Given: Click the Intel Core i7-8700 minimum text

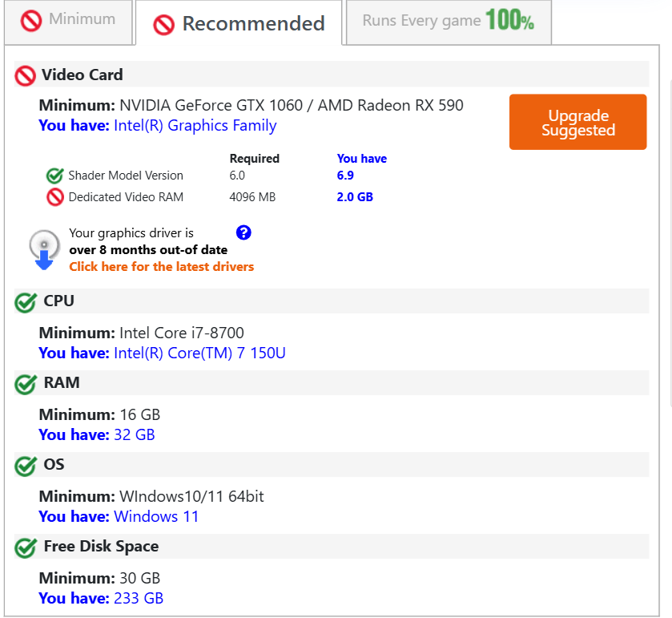Looking at the screenshot, I should point(182,333).
